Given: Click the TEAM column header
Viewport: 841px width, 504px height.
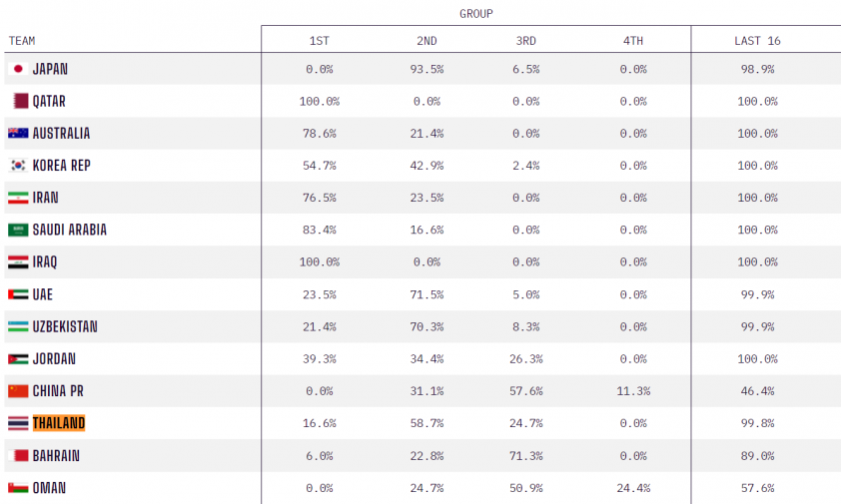Looking at the screenshot, I should (22, 41).
